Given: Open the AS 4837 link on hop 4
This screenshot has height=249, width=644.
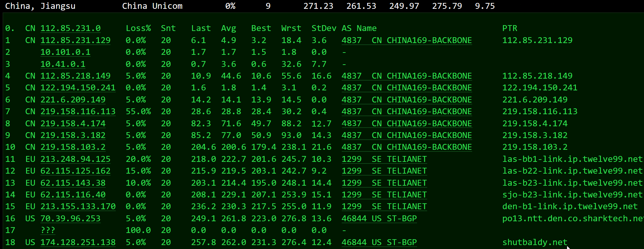Looking at the screenshot, I should (x=407, y=76).
